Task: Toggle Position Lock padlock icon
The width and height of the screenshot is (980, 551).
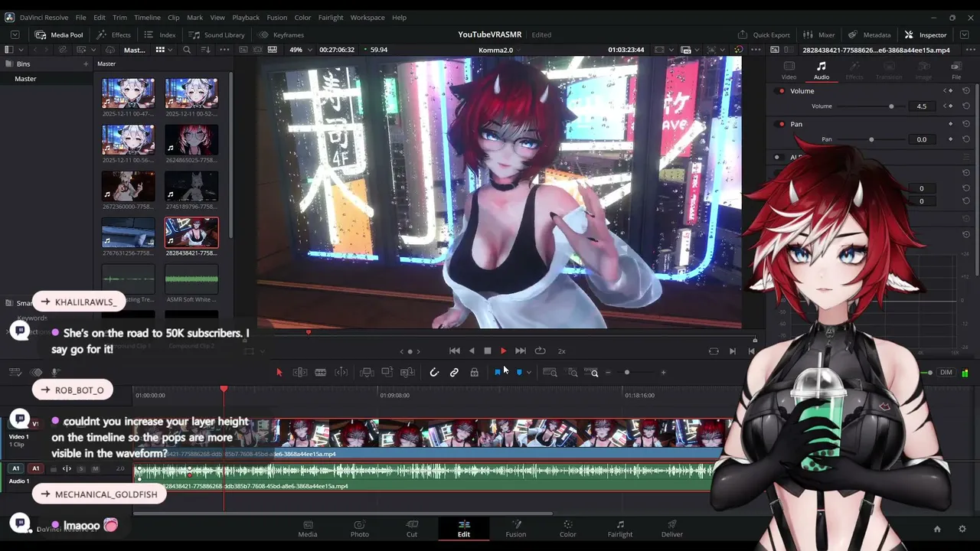Action: 474,373
